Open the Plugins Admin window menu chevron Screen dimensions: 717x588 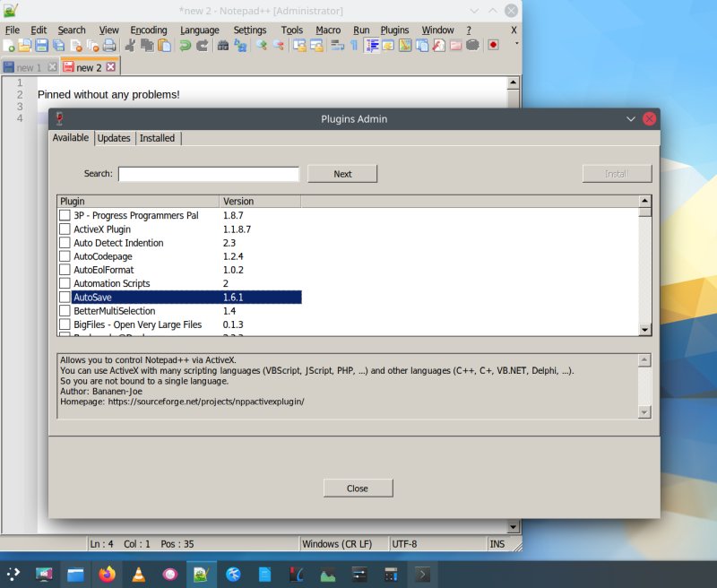pyautogui.click(x=631, y=118)
